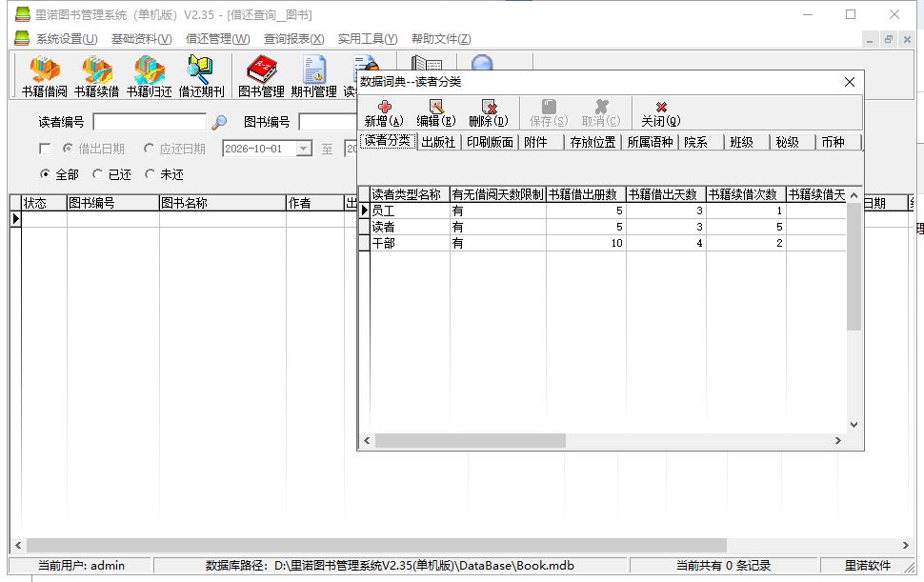Switch to the 币种 tab
924x582 pixels.
(x=838, y=142)
